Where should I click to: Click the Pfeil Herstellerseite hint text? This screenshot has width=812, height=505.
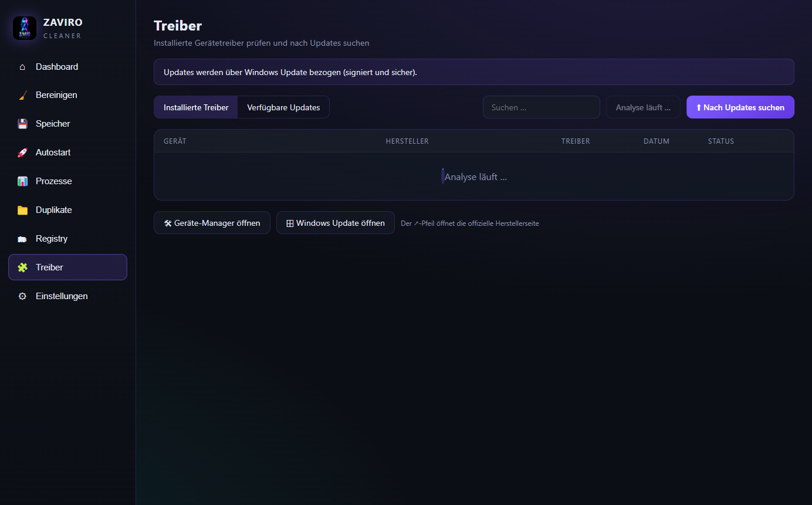470,223
